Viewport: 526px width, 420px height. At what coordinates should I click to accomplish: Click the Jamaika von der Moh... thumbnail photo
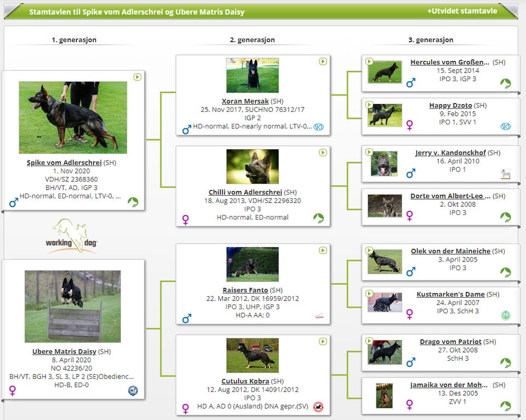point(385,395)
